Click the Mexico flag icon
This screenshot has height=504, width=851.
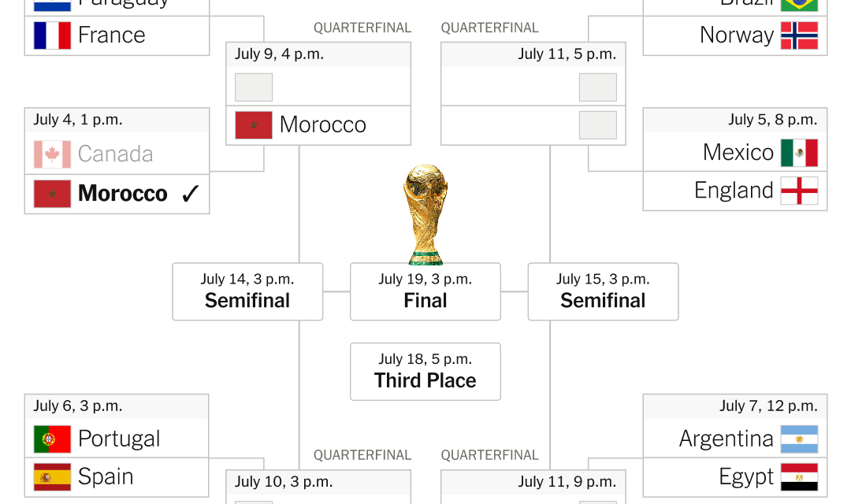coord(800,153)
